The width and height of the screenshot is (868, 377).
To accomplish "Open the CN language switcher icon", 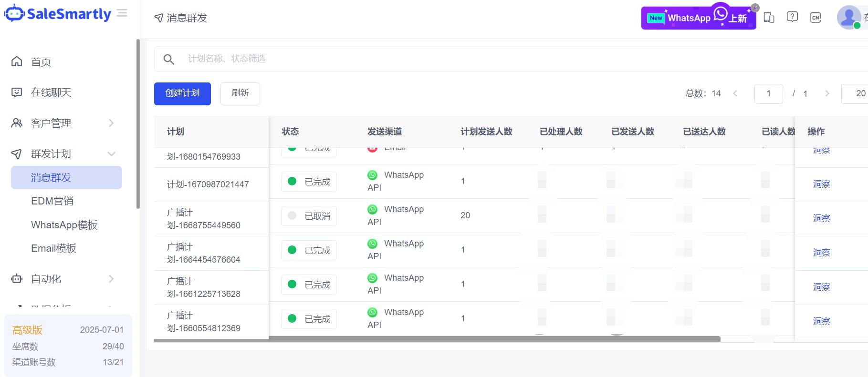I will (816, 18).
